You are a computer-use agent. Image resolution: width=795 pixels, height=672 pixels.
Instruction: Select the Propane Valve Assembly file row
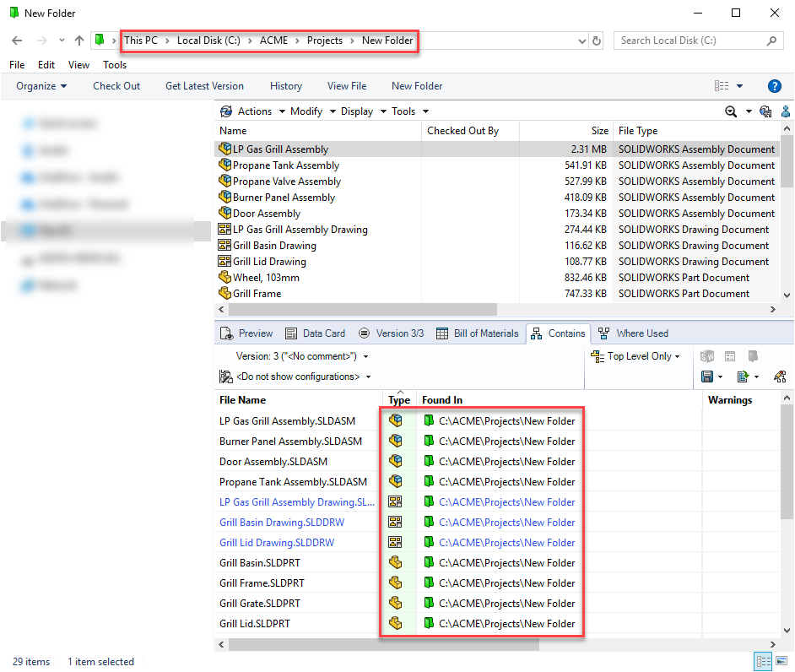pyautogui.click(x=497, y=181)
